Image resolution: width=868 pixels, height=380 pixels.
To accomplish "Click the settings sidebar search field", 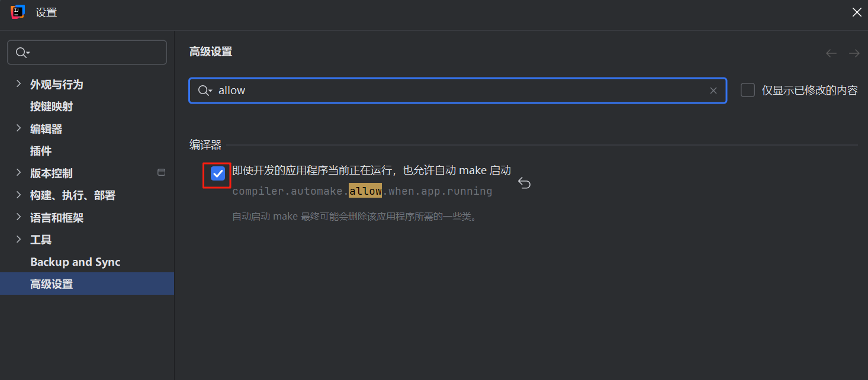I will tap(95, 53).
